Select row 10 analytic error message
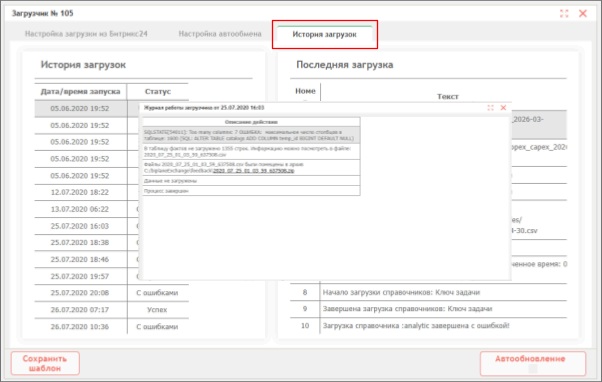Screen dimensions: 602x382 click(428, 326)
